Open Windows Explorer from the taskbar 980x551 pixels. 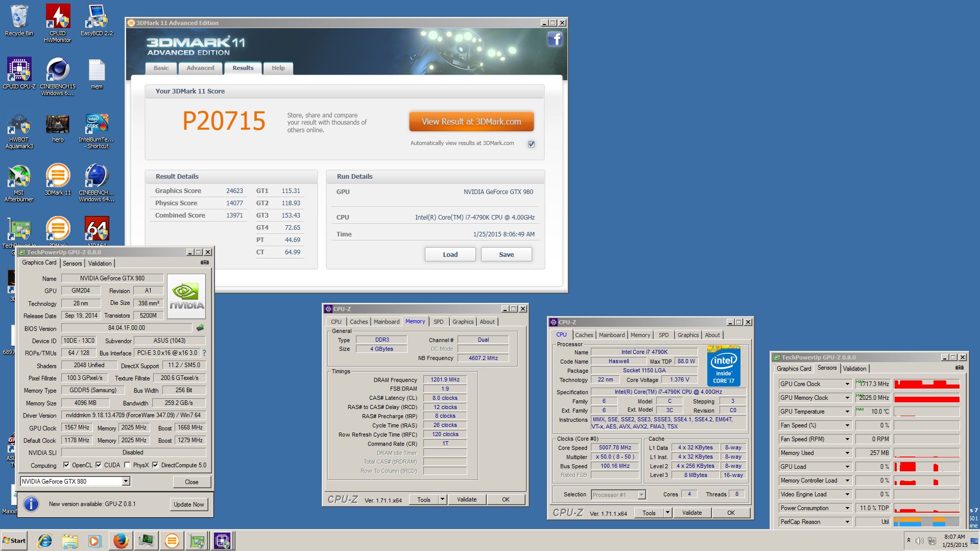70,541
